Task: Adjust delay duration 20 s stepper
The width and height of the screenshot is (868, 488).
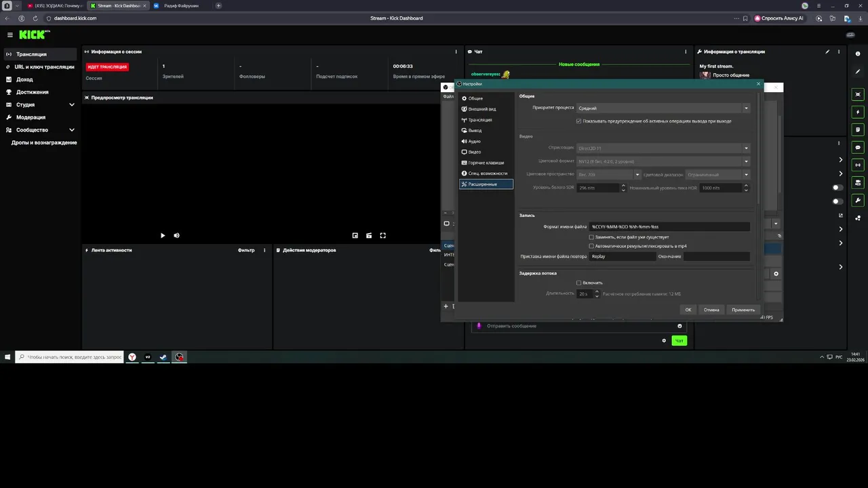Action: tap(597, 293)
